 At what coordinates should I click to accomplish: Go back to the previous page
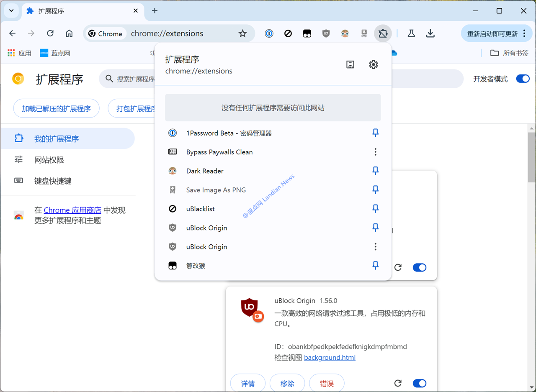tap(13, 33)
